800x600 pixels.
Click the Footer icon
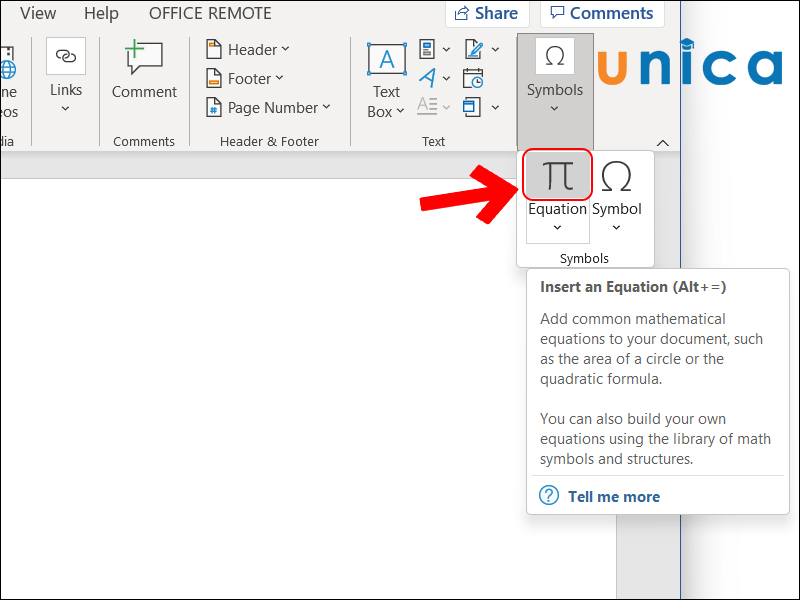pos(214,78)
